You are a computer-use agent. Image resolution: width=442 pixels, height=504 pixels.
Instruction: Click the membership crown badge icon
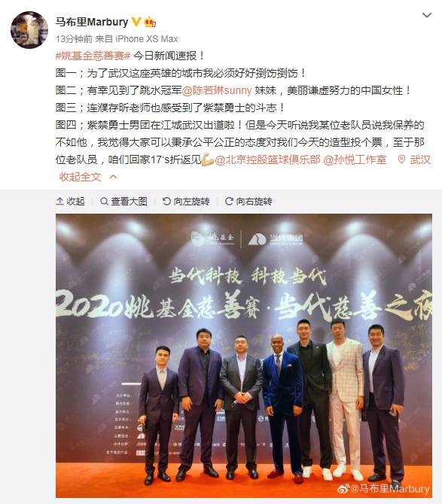pos(150,22)
